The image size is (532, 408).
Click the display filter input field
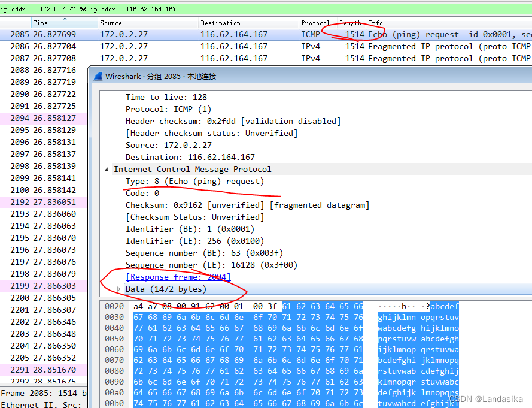tap(266, 9)
